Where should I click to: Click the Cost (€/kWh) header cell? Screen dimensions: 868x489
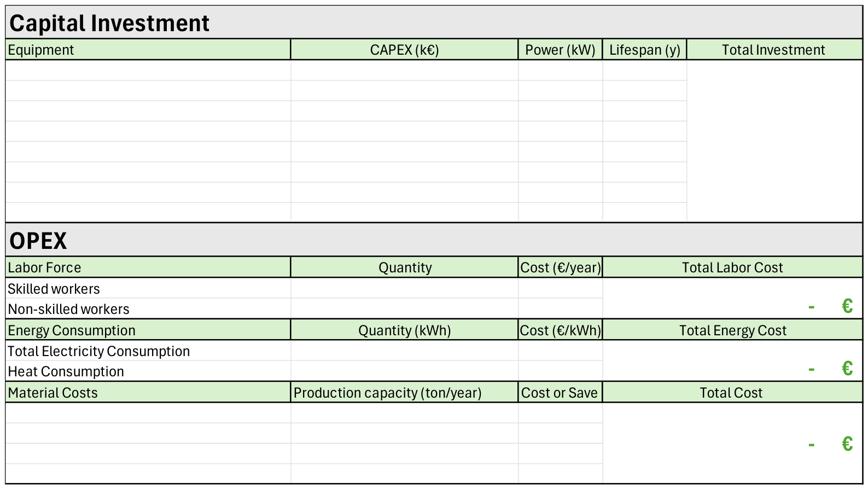pos(560,330)
